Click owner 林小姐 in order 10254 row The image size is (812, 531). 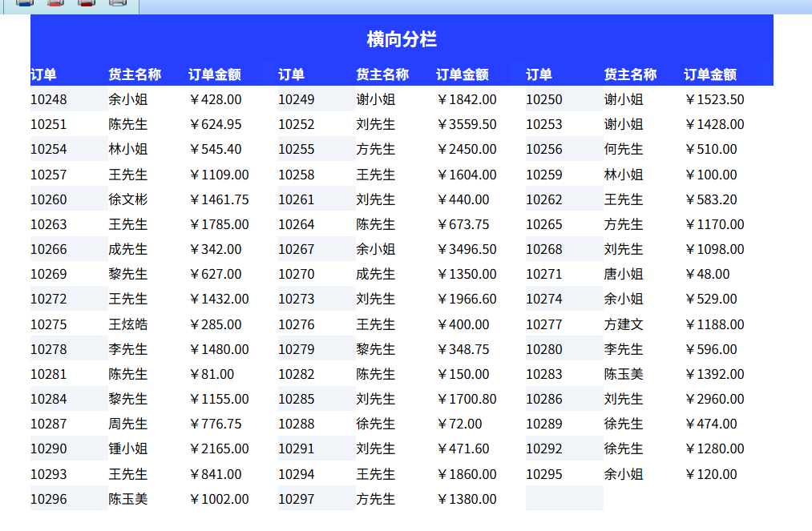[128, 149]
